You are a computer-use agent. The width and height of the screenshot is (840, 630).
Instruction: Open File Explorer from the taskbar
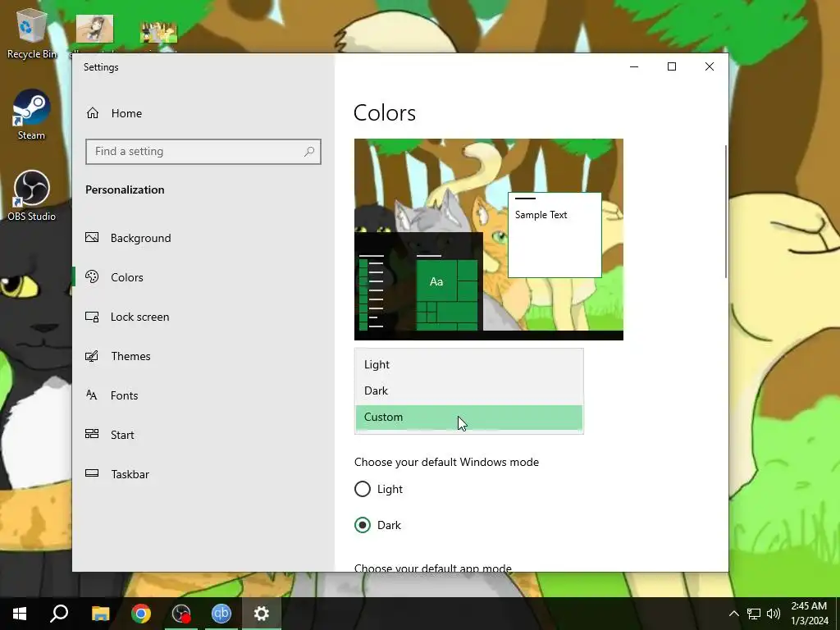point(100,614)
